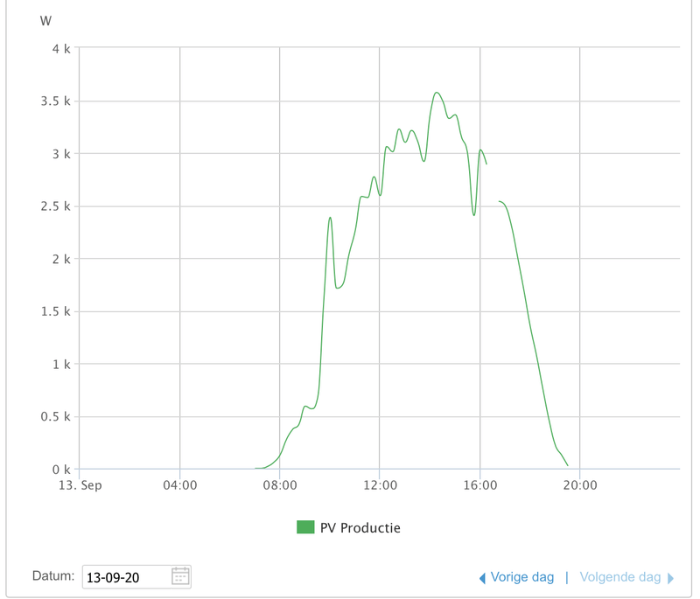
Task: Click the right arrow after Volgende dag
Action: 670,579
